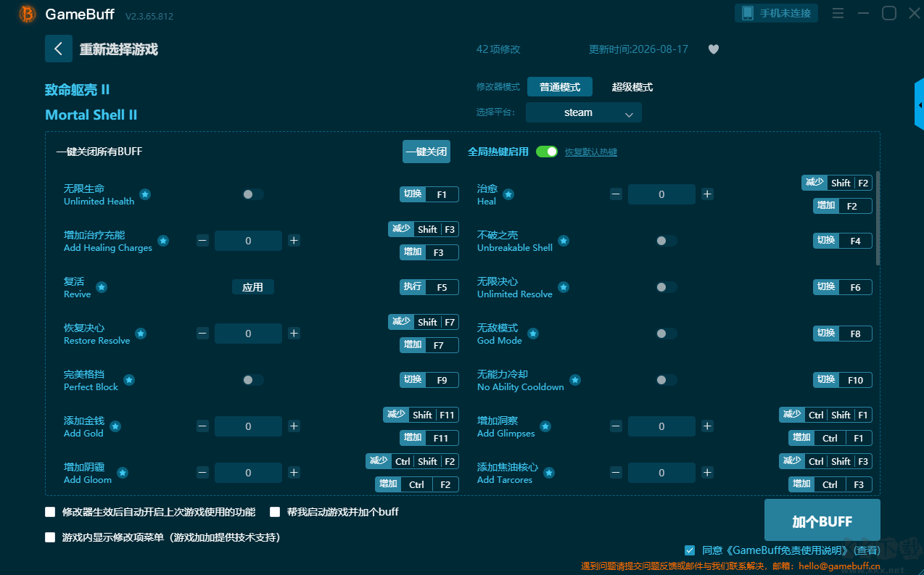The width and height of the screenshot is (924, 575).
Task: Toggle Unbreakable Shell switch
Action: [666, 241]
